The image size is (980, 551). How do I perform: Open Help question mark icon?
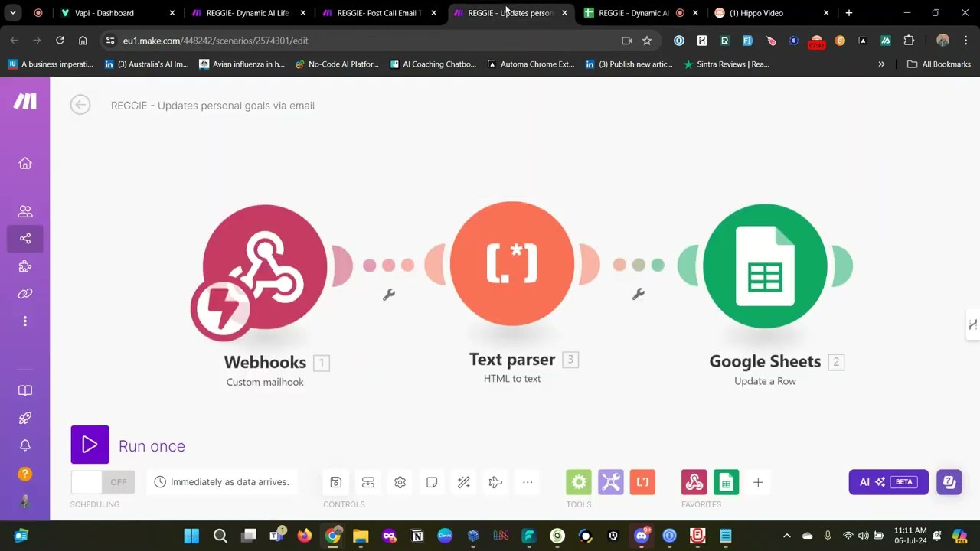25,474
